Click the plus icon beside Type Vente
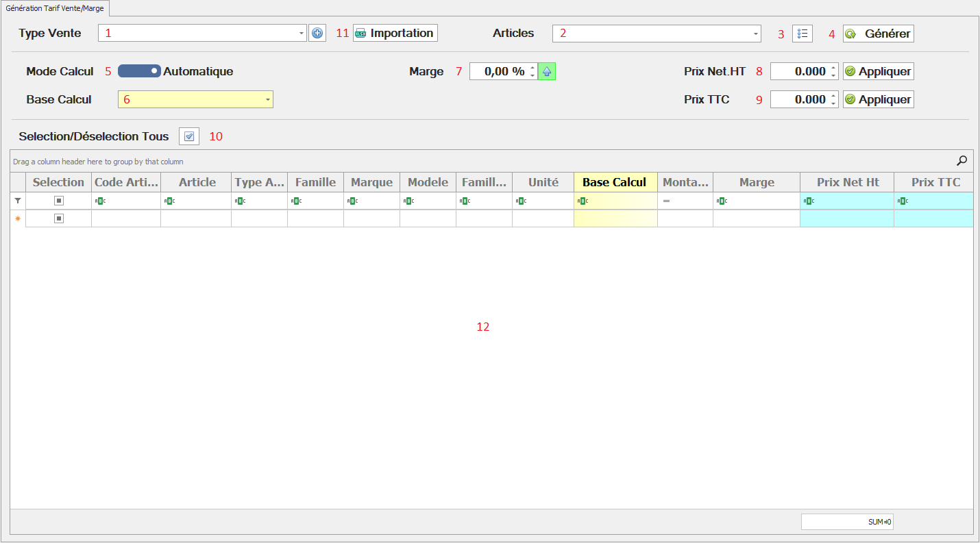 coord(317,33)
